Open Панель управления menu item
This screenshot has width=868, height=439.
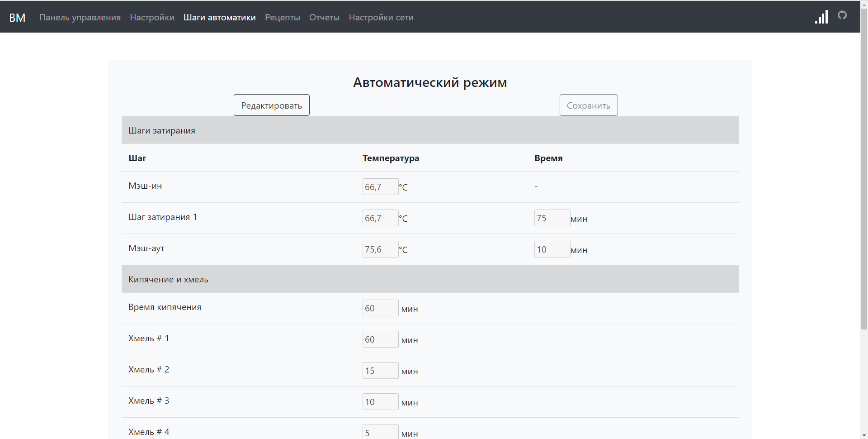(80, 17)
